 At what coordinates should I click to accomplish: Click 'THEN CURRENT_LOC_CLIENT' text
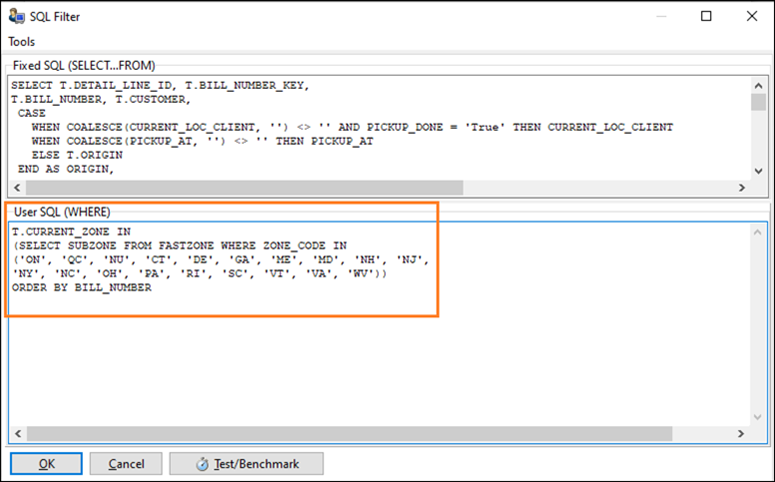click(593, 127)
